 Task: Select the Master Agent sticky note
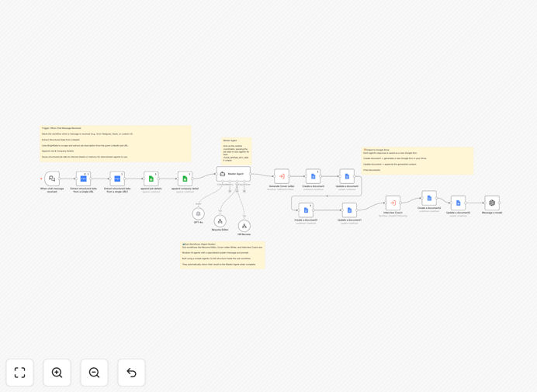(237, 151)
